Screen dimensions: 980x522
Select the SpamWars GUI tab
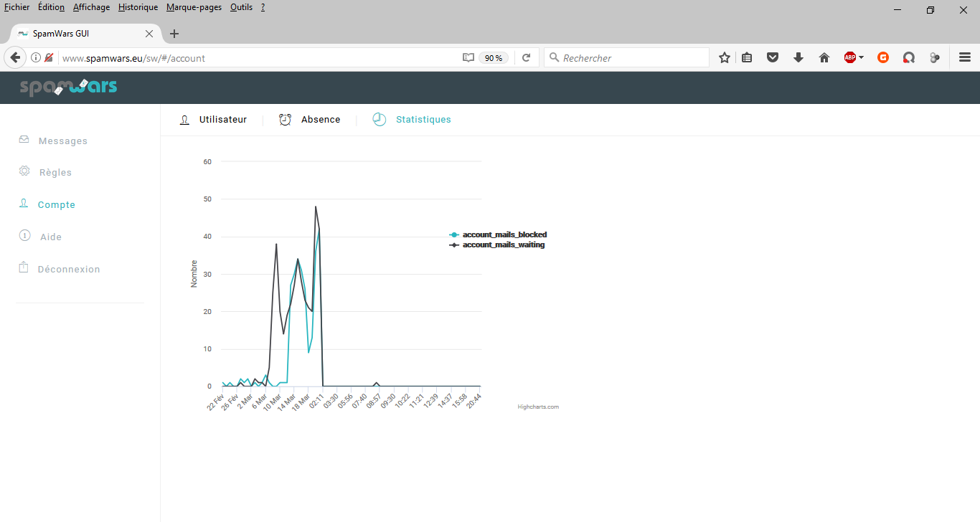[85, 34]
